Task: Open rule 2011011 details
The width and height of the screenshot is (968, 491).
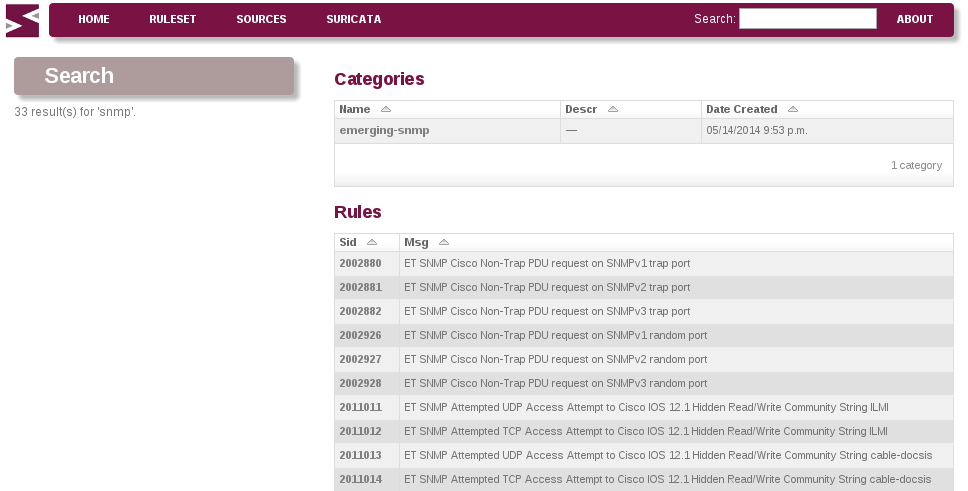Action: 360,408
